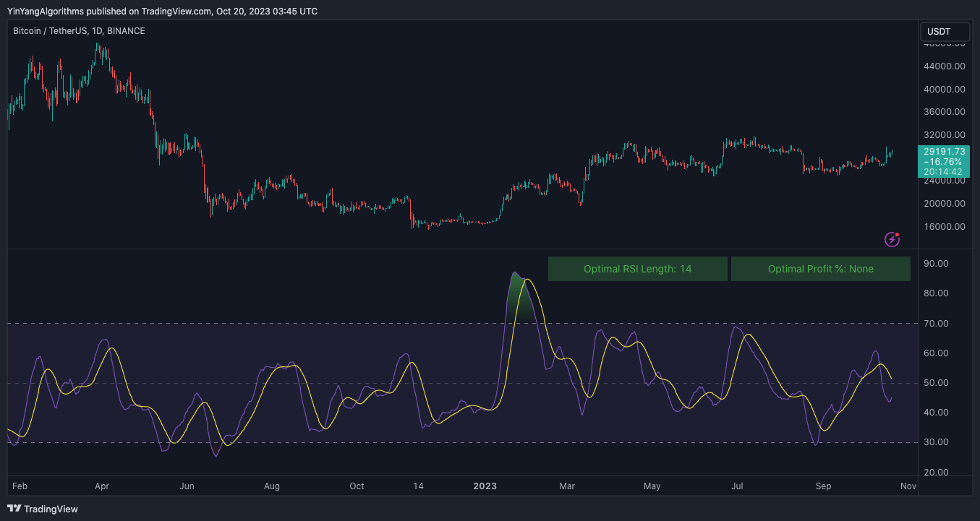Viewport: 980px width, 521px height.
Task: Click the 80.00 RSI axis label
Action: pyautogui.click(x=937, y=293)
